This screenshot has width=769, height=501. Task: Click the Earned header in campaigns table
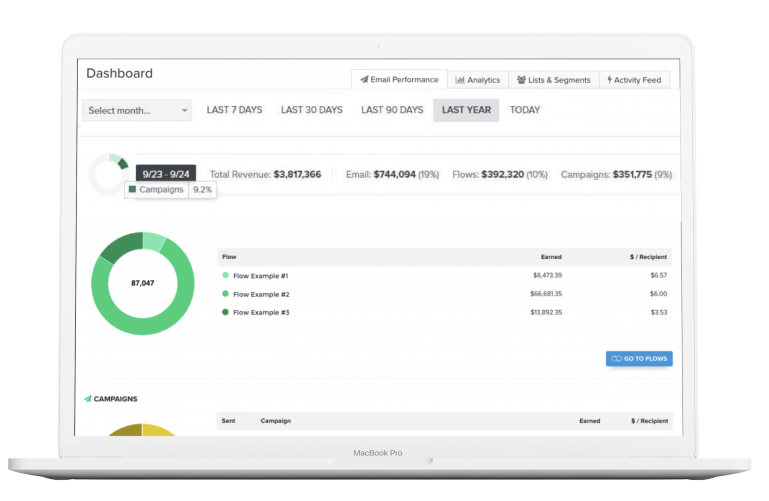[x=590, y=421]
